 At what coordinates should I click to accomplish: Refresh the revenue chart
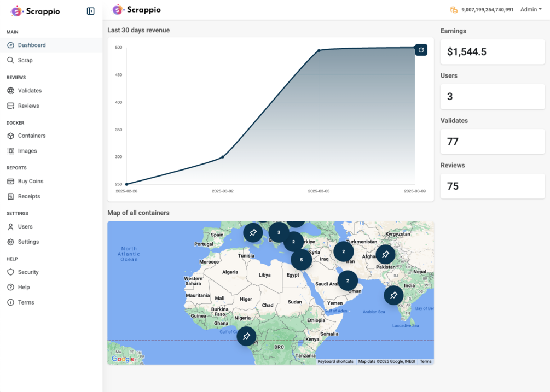(x=421, y=50)
